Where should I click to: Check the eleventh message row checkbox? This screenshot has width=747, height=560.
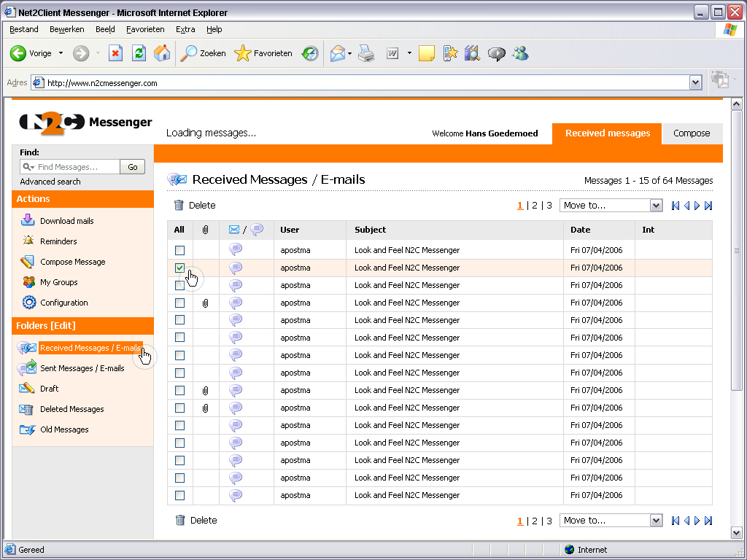point(179,425)
